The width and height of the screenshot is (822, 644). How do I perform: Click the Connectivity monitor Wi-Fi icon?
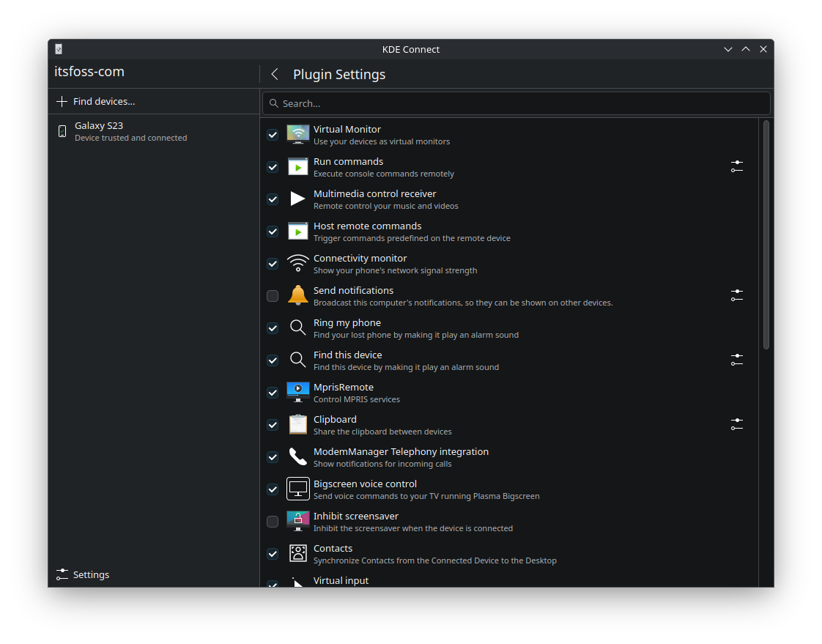coord(298,264)
